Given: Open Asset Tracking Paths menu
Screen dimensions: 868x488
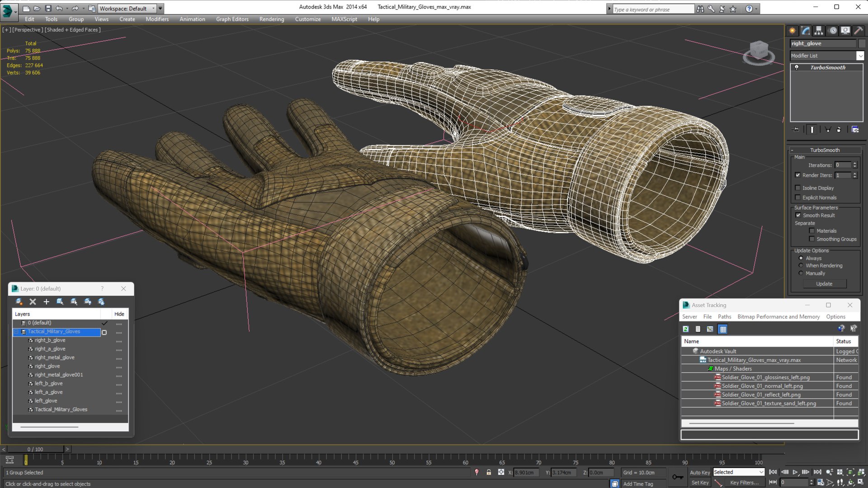Looking at the screenshot, I should pyautogui.click(x=724, y=317).
